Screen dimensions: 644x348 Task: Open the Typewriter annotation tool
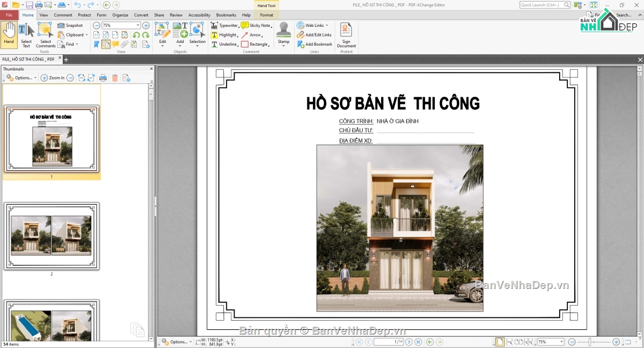coord(226,25)
